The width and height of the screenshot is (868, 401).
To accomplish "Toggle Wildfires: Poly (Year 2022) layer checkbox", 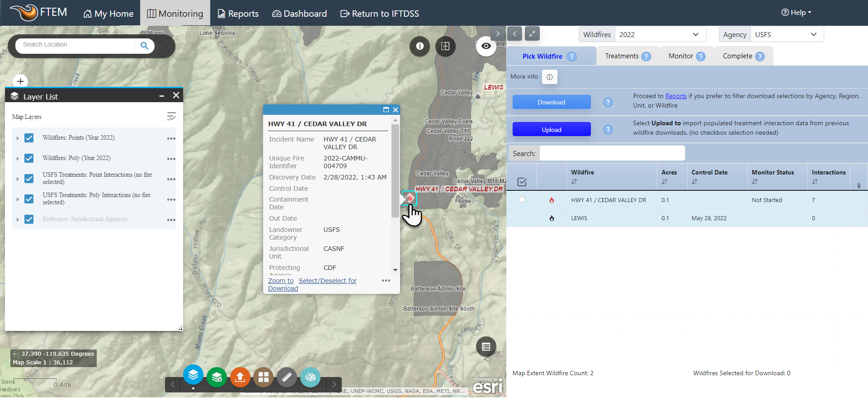I will 29,158.
